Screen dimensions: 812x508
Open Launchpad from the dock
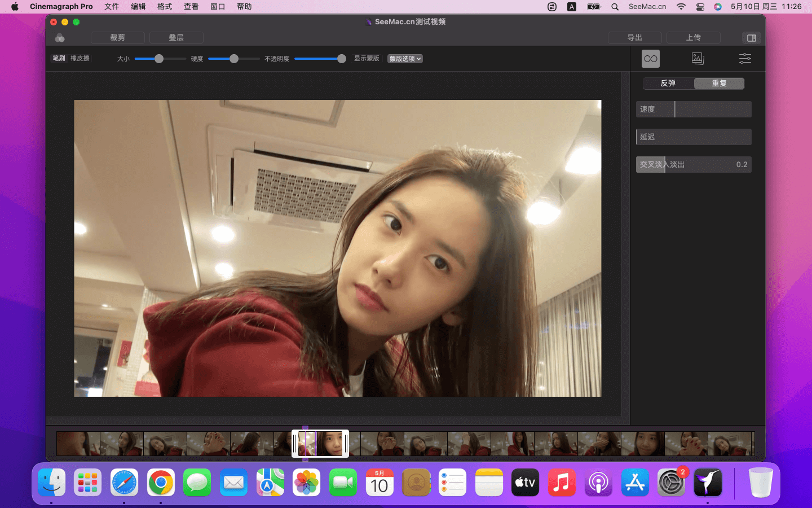coord(88,483)
